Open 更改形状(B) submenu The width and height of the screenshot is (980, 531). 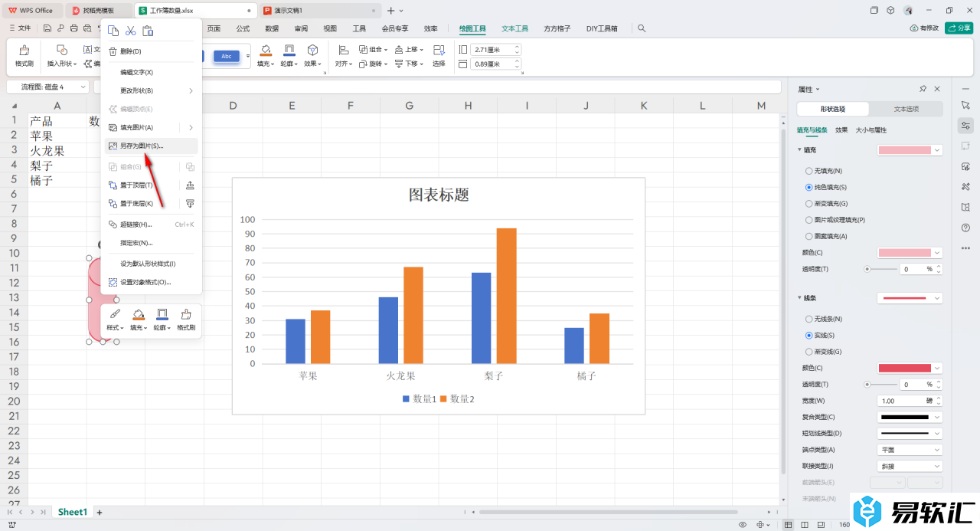[x=152, y=90]
